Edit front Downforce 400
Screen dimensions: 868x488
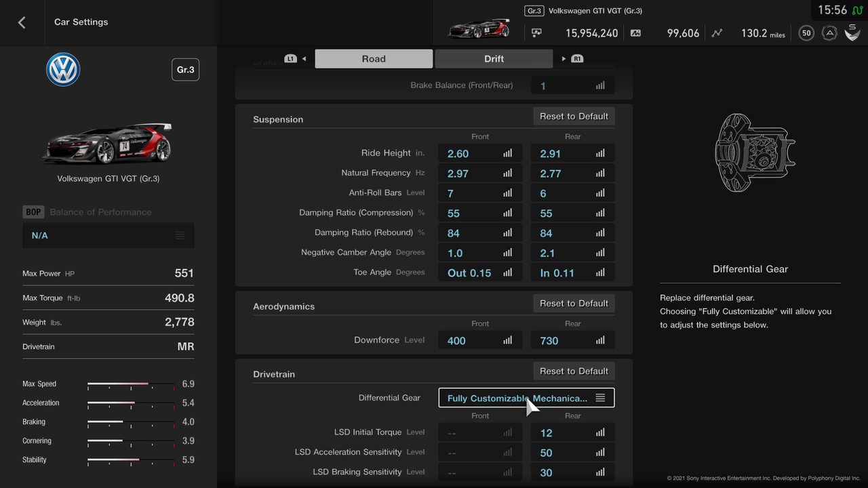click(480, 340)
